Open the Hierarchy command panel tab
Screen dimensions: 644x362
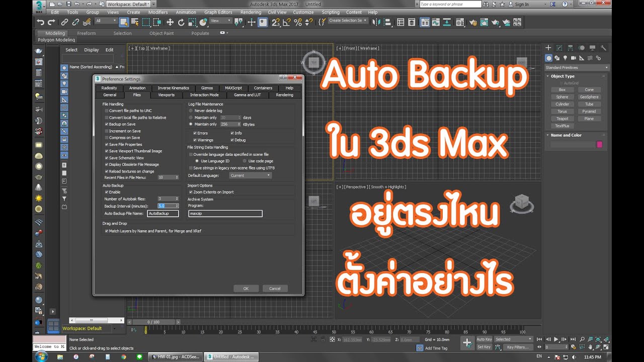point(571,48)
